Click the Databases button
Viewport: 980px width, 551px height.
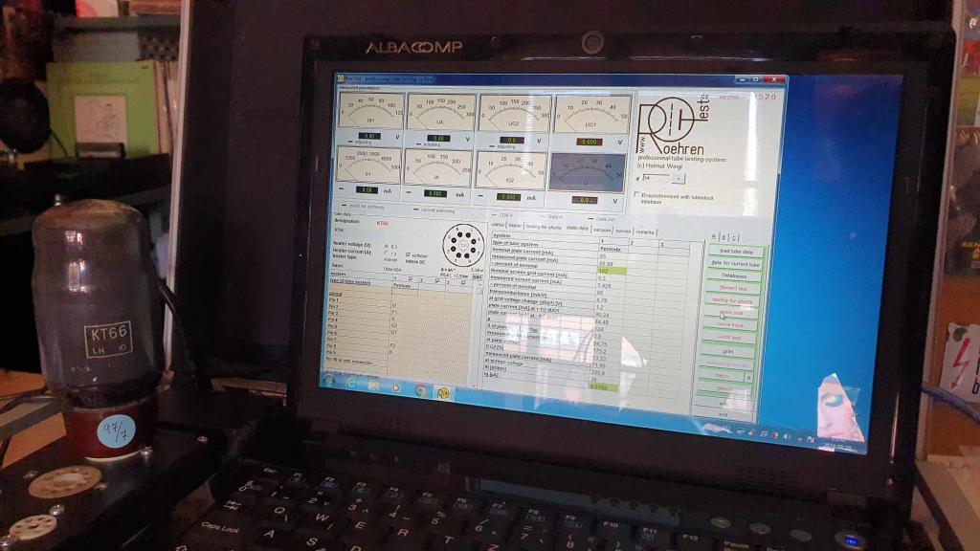[x=735, y=275]
